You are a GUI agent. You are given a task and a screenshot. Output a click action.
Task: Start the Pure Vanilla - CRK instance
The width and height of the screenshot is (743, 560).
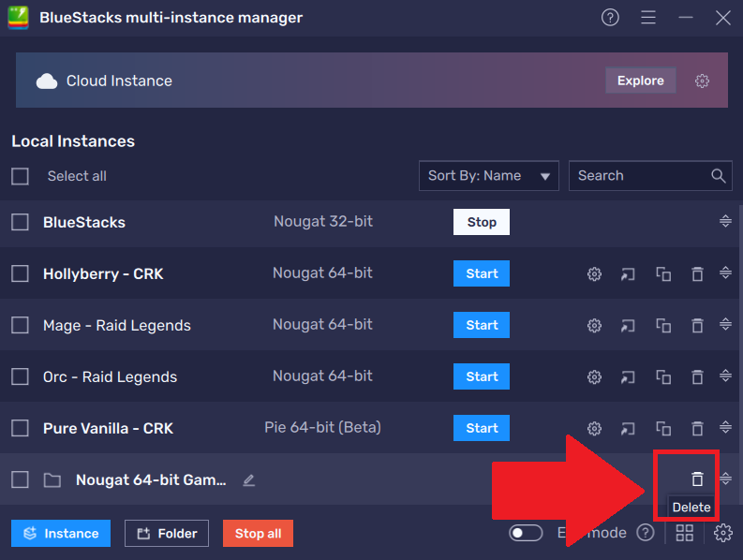coord(482,428)
